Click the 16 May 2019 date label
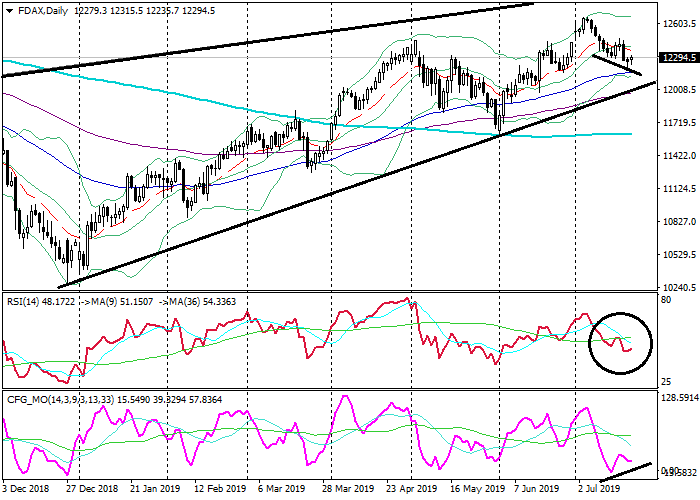 (x=474, y=491)
